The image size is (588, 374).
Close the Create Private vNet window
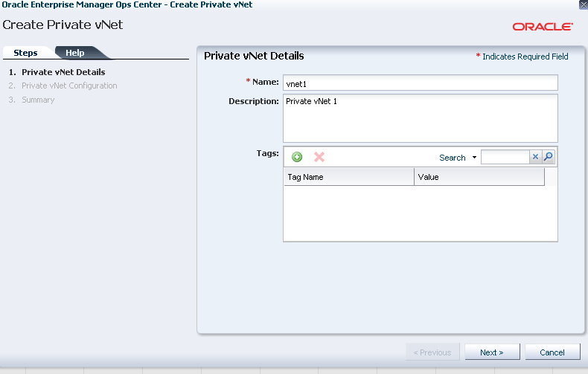584,4
